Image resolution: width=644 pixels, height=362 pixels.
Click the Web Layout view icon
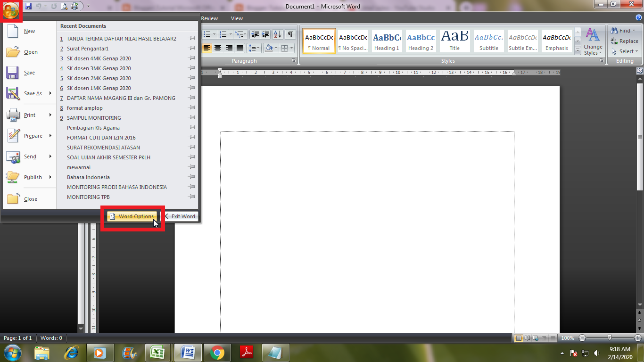coord(536,338)
